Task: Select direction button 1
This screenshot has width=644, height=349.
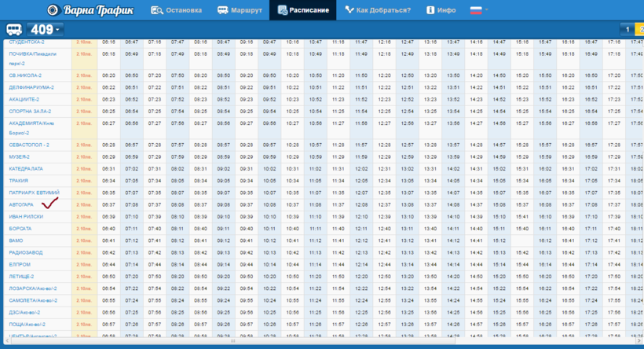Action: click(627, 30)
